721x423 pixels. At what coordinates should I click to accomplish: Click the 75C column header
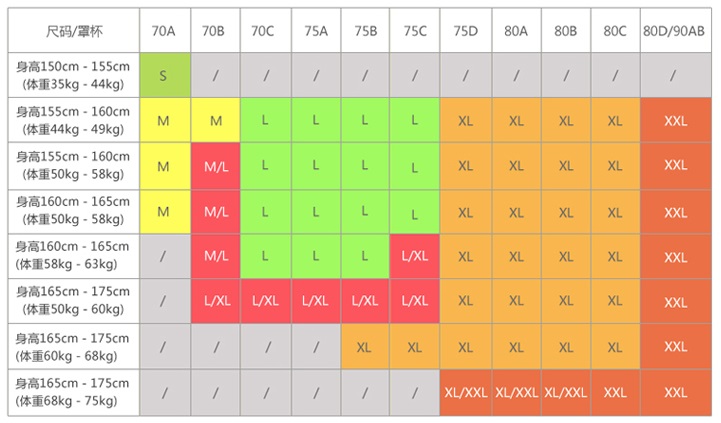[415, 31]
